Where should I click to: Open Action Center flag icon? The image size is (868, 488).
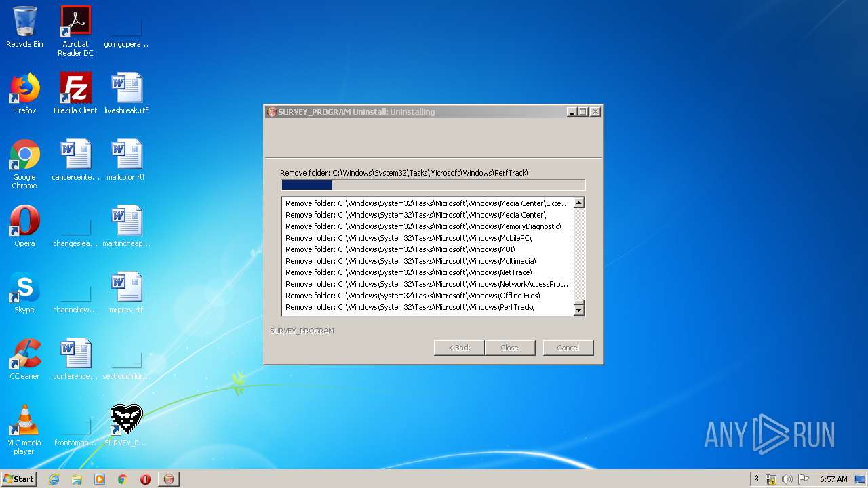(804, 479)
